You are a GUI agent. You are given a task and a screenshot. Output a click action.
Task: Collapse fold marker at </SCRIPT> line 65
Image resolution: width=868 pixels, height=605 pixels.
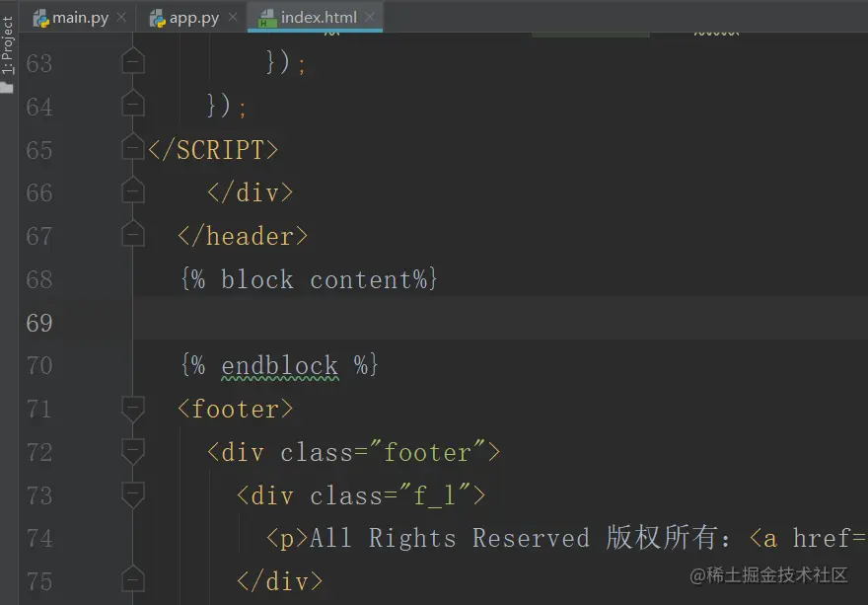(133, 147)
